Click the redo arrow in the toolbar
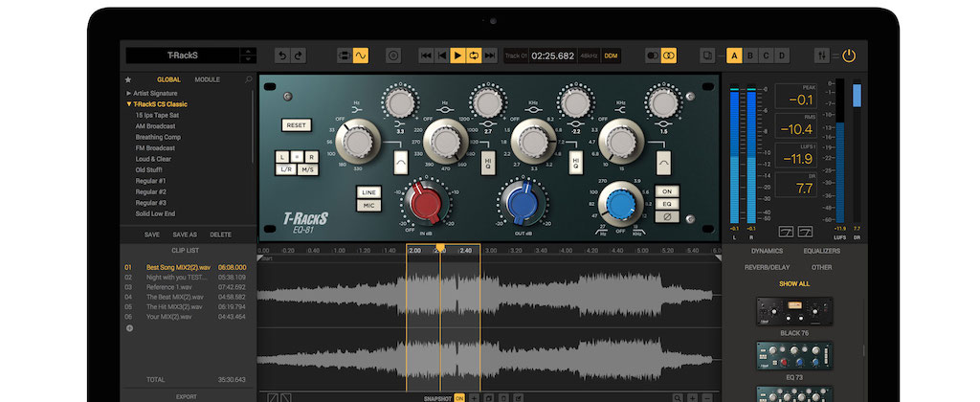This screenshot has width=980, height=402. (298, 56)
